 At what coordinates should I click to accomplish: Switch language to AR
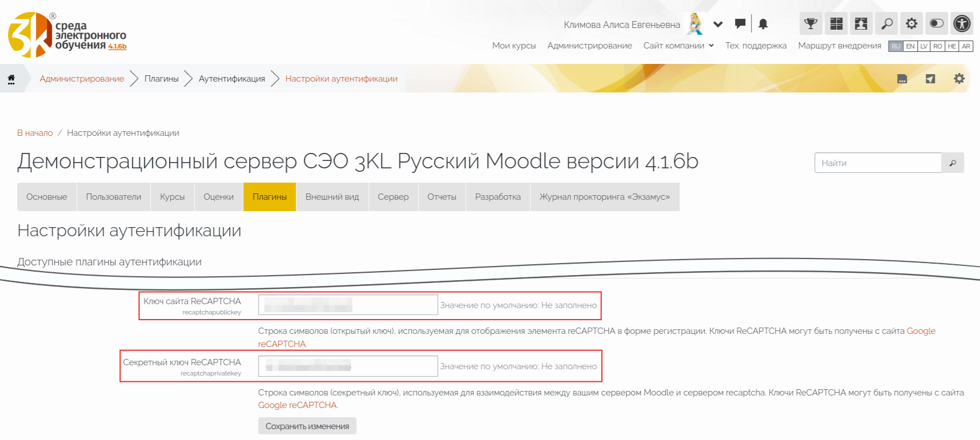(966, 46)
